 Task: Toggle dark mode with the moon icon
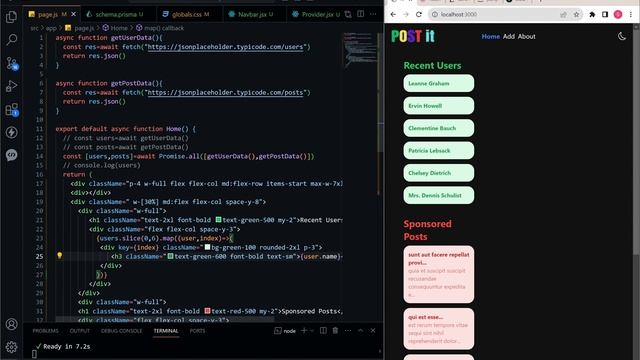click(x=622, y=36)
